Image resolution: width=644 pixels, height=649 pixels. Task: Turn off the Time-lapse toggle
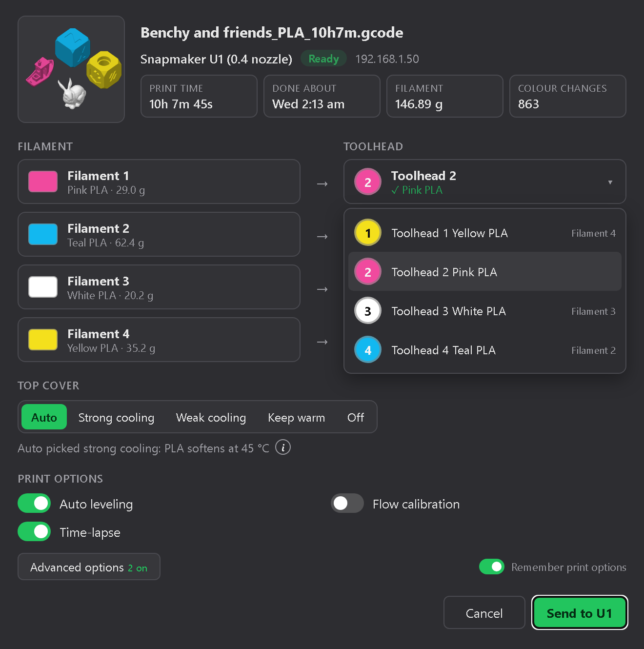tap(34, 531)
